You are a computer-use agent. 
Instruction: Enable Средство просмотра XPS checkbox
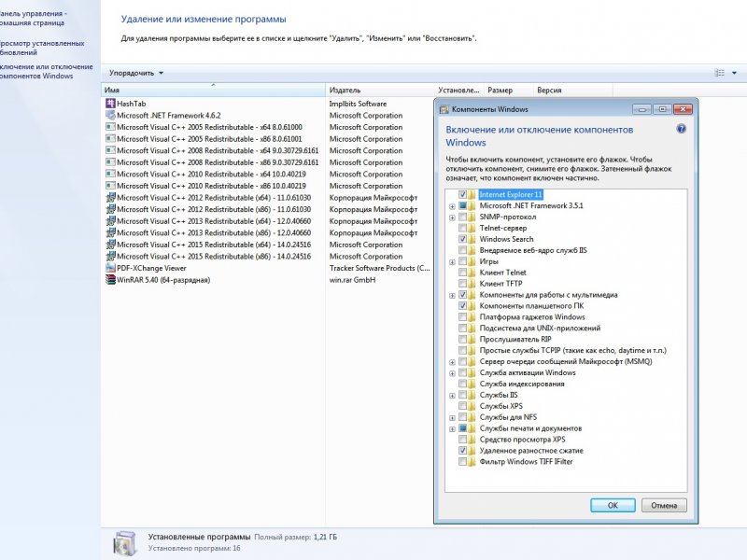click(x=462, y=440)
